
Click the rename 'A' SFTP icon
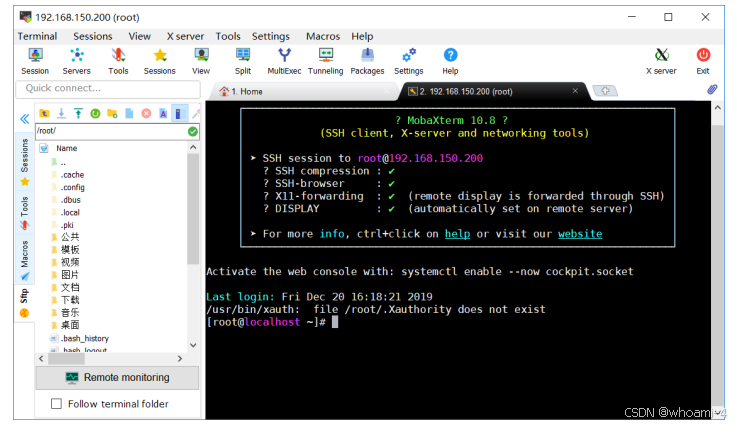click(x=163, y=114)
